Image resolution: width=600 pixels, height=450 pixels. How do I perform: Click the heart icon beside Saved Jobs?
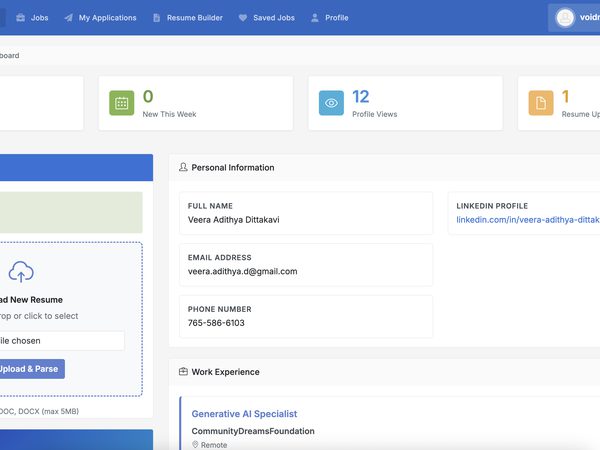coord(243,18)
